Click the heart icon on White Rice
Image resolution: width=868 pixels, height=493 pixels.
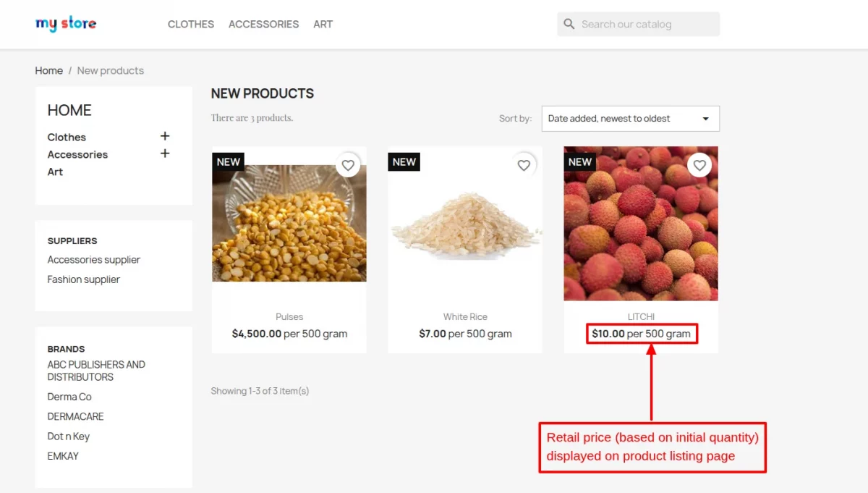click(524, 165)
